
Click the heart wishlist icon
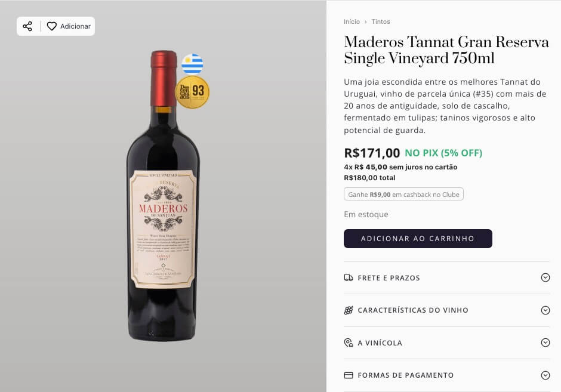[x=52, y=26]
